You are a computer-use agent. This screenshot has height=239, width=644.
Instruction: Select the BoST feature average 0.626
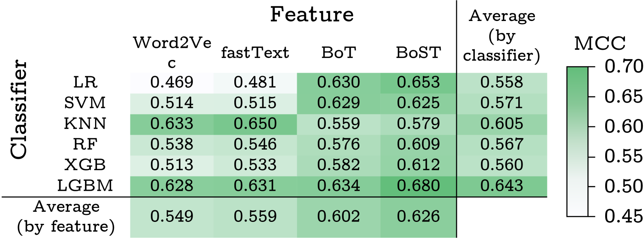pos(418,216)
